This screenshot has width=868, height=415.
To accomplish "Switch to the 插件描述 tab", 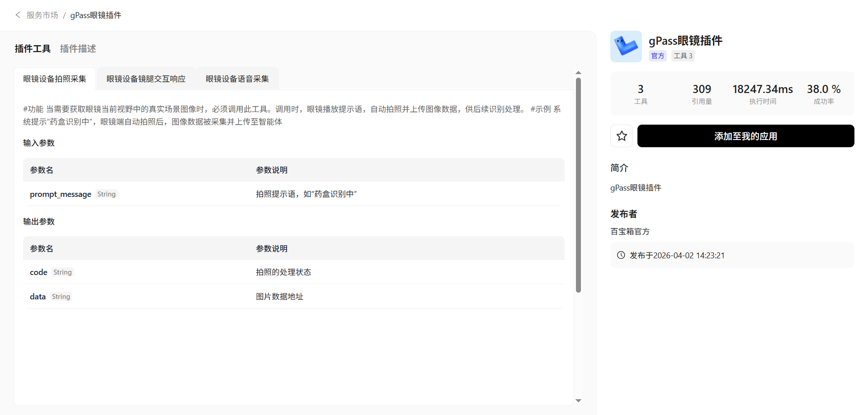I will [78, 48].
